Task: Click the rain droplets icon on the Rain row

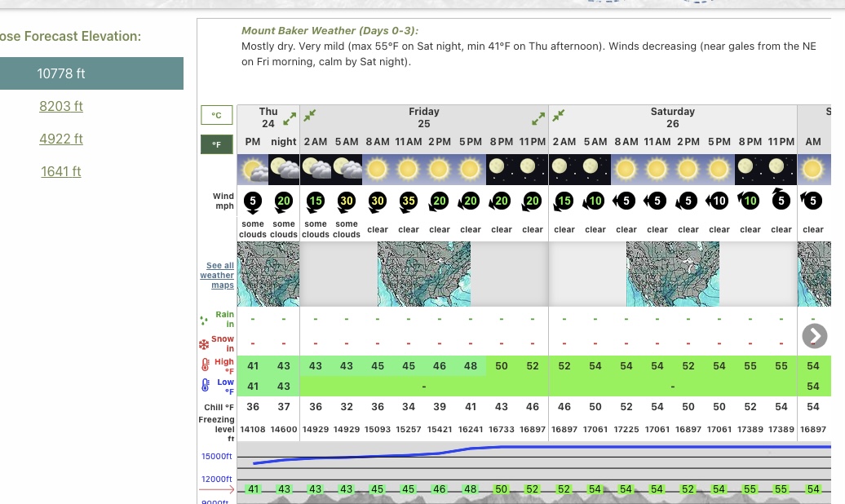Action: [205, 320]
